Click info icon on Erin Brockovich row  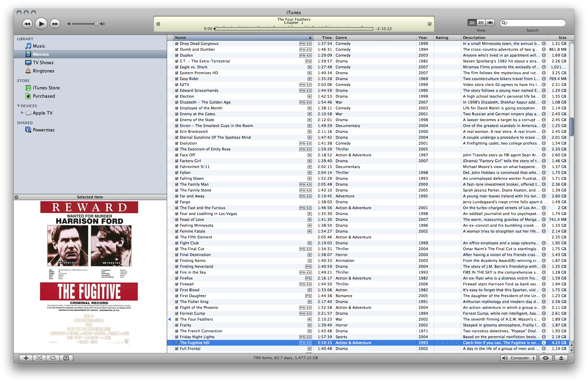coord(544,131)
